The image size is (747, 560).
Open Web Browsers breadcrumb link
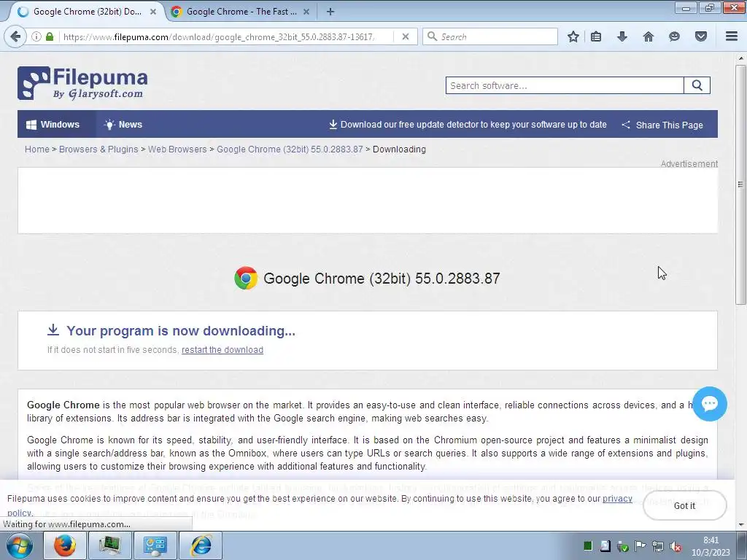click(x=177, y=149)
